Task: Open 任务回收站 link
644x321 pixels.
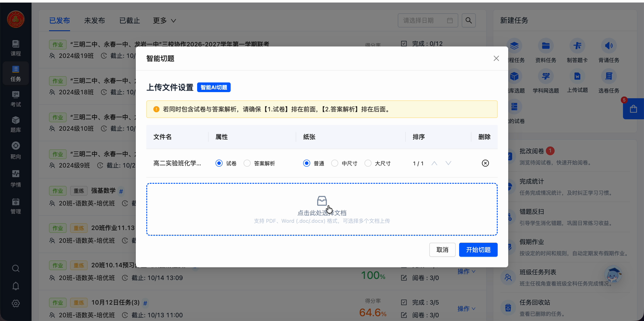Action: [x=535, y=302]
